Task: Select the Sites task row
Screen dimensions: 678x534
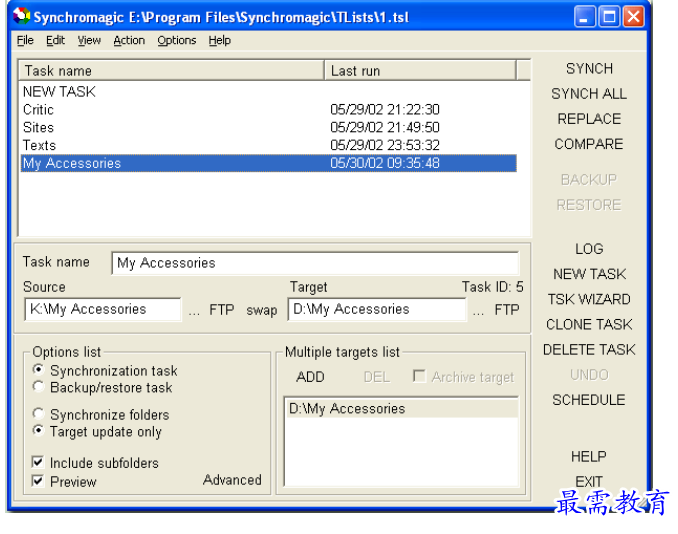Action: [268, 127]
